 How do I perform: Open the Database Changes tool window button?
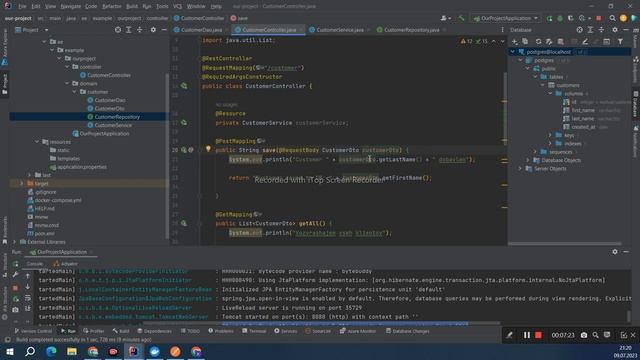click(x=407, y=331)
